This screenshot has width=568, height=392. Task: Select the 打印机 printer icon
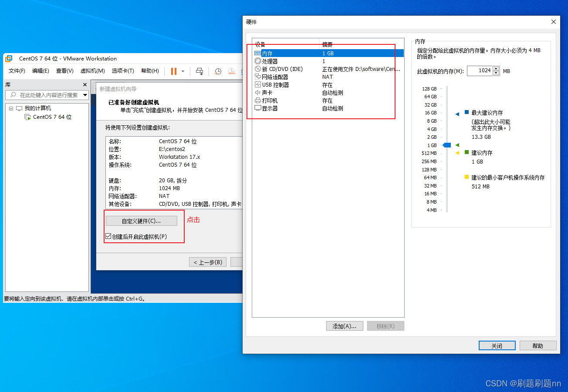(x=258, y=101)
